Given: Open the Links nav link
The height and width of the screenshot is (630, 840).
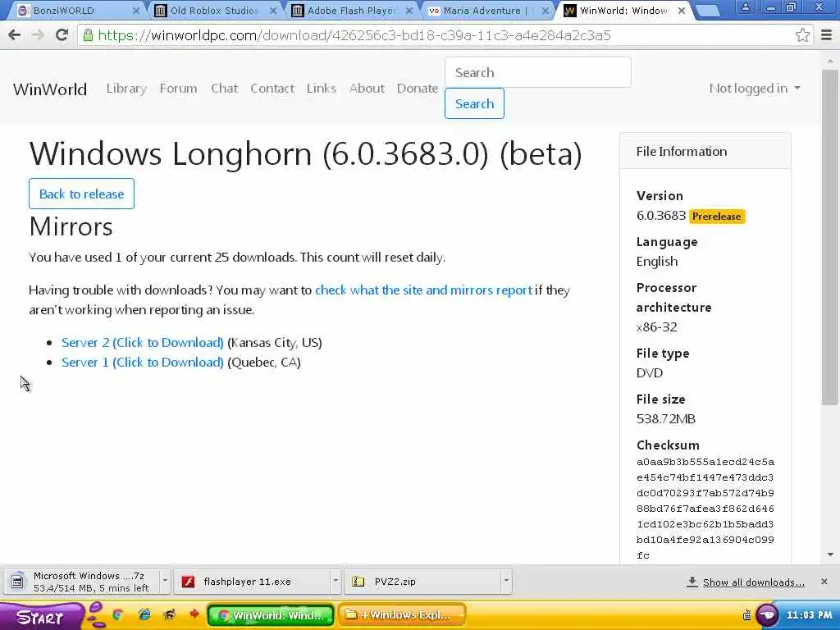Looking at the screenshot, I should [x=322, y=89].
